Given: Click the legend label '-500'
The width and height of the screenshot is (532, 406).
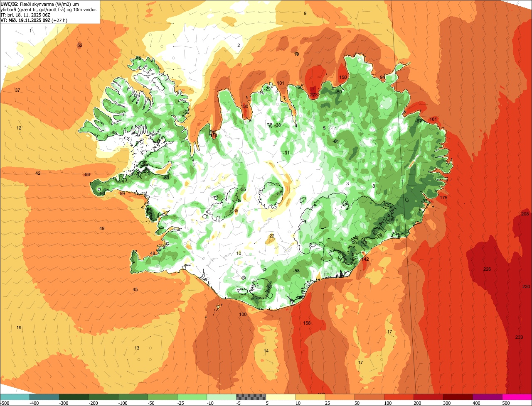Looking at the screenshot, I should tap(4, 403).
